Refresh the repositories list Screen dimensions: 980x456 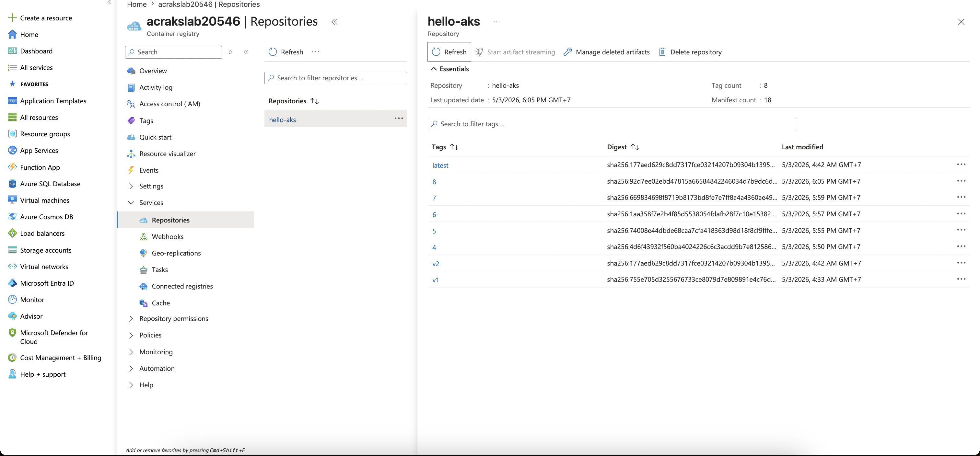[x=286, y=52]
